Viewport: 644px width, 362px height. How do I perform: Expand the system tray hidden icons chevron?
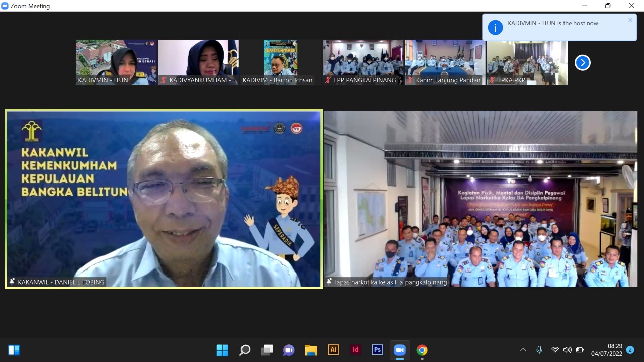(523, 350)
